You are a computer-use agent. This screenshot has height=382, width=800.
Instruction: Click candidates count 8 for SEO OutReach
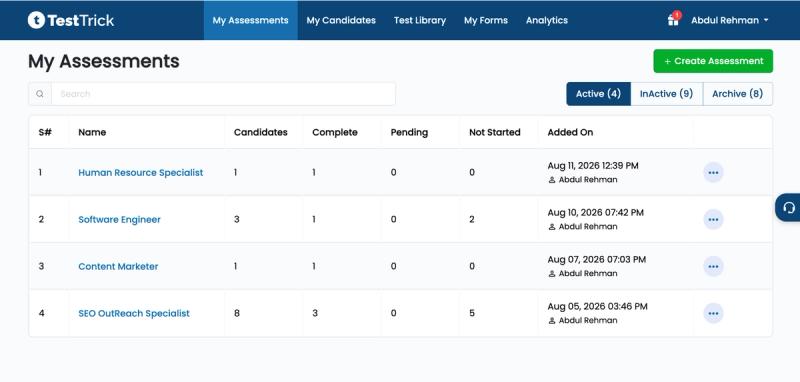pos(237,313)
